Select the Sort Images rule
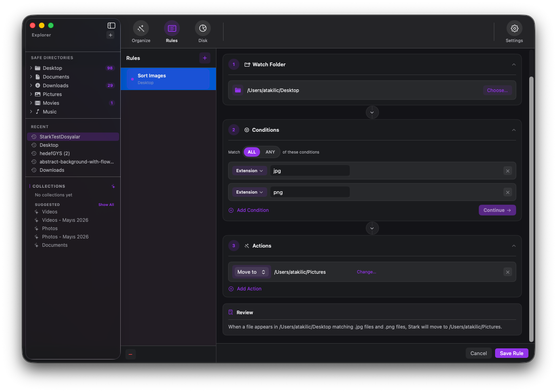The height and width of the screenshot is (392, 557). click(168, 79)
